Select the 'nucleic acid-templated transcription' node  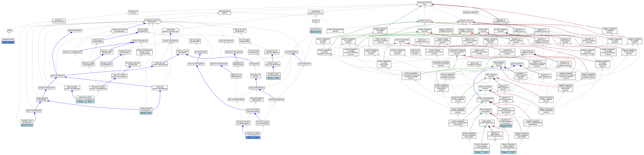485,99
